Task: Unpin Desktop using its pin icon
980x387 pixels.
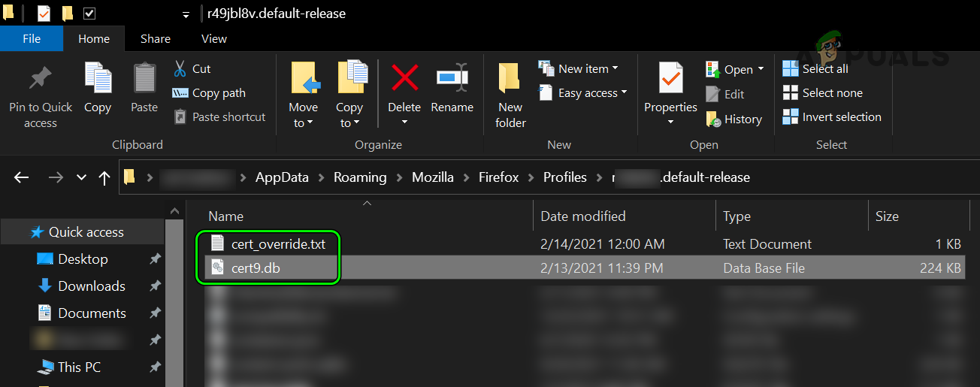Action: (155, 259)
